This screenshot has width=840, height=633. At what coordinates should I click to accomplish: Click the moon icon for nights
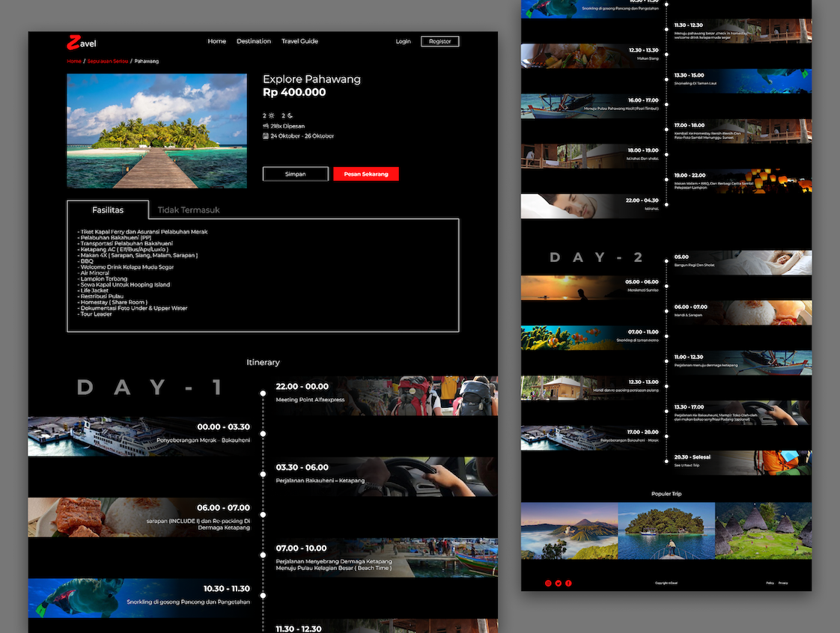[290, 116]
